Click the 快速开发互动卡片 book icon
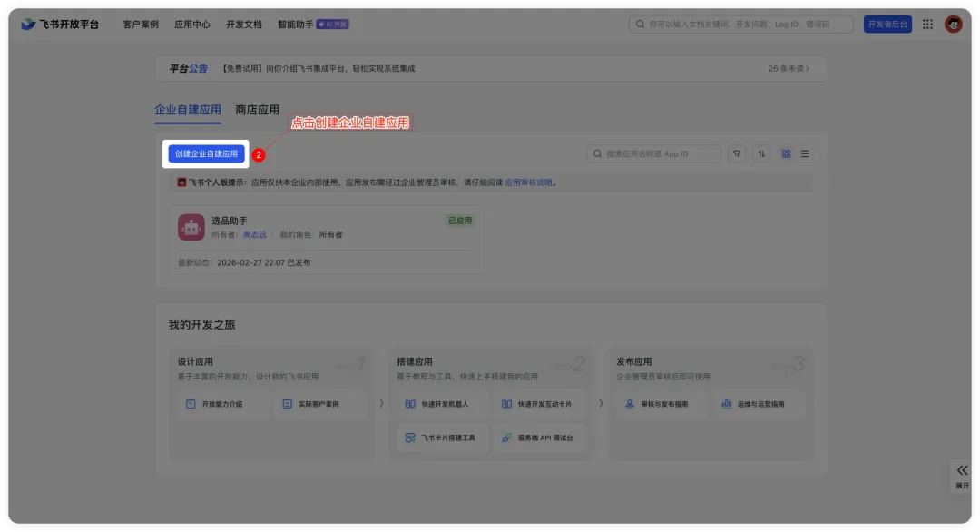Viewport: 980px width, 532px height. coord(507,405)
